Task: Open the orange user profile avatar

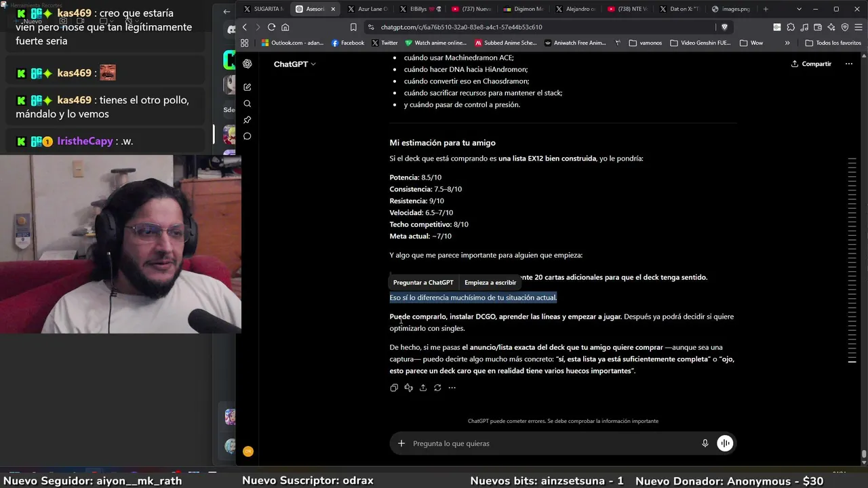Action: [248, 451]
